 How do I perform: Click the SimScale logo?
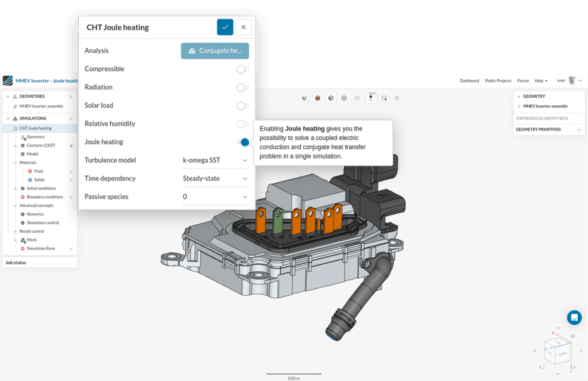pyautogui.click(x=7, y=80)
